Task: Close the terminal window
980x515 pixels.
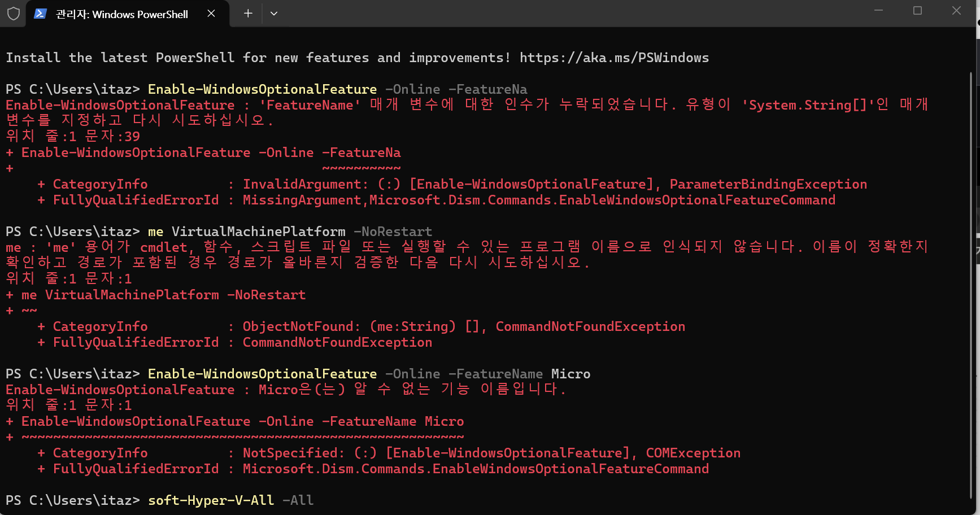Action: pos(956,11)
